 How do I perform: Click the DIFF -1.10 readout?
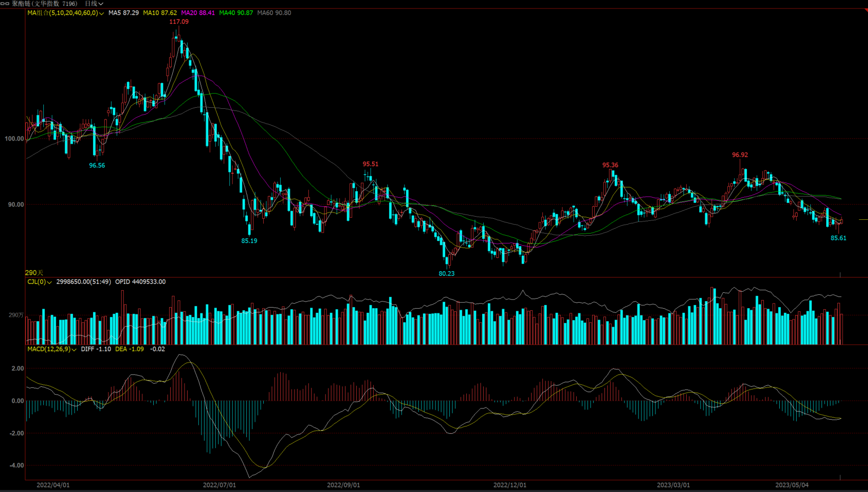96,349
